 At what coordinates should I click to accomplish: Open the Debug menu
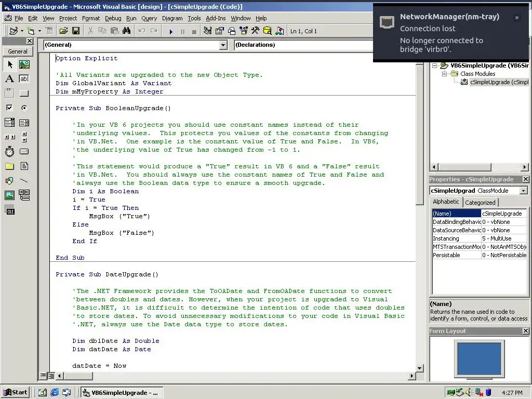[x=113, y=18]
